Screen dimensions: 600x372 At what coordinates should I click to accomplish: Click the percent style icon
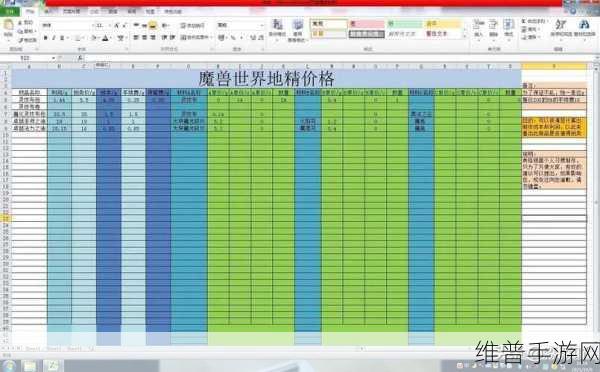pos(233,38)
